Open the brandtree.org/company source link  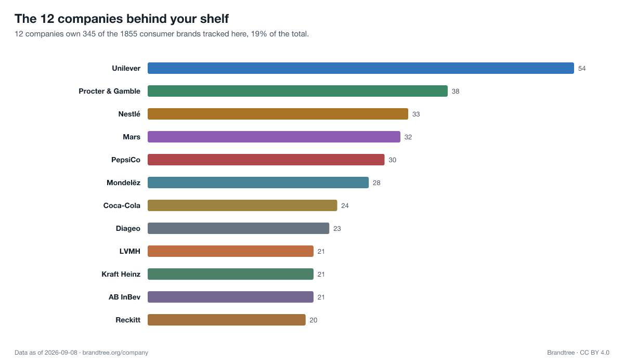pos(115,353)
